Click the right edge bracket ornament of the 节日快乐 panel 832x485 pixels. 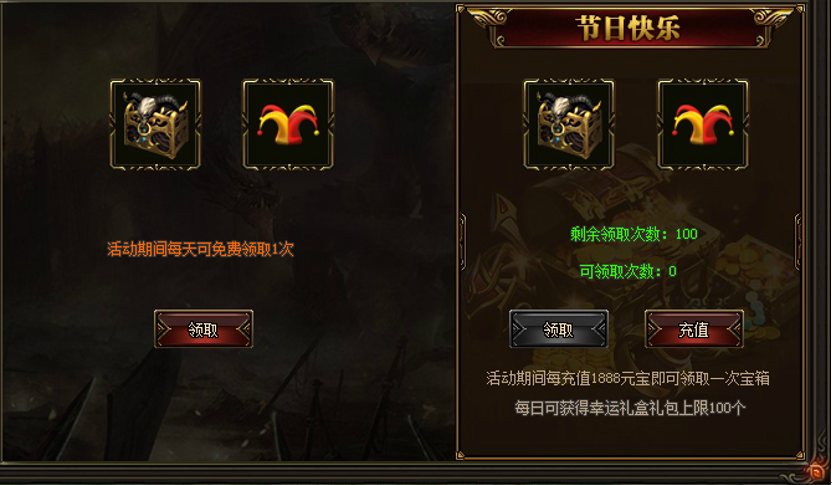(798, 242)
